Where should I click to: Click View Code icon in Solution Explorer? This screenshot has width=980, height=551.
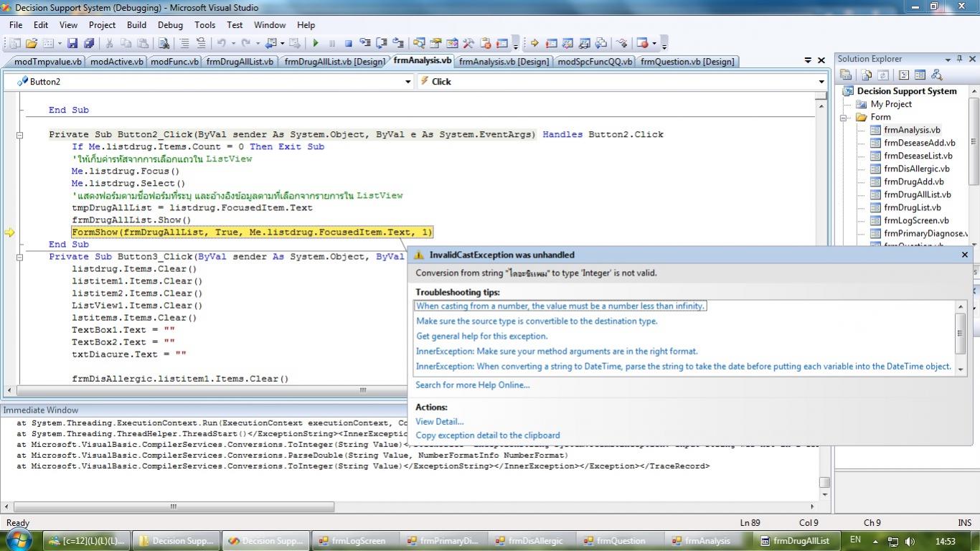(903, 75)
